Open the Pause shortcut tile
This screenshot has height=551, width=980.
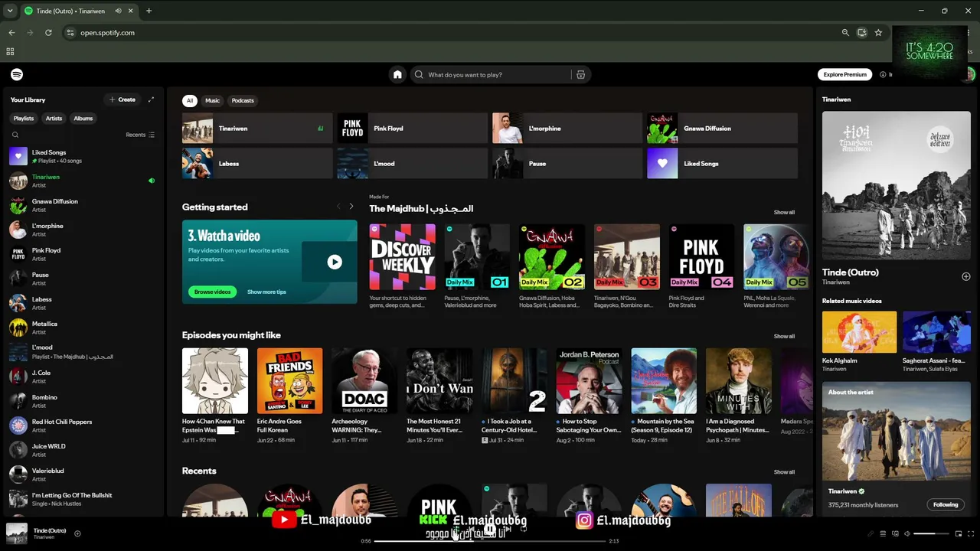(567, 164)
